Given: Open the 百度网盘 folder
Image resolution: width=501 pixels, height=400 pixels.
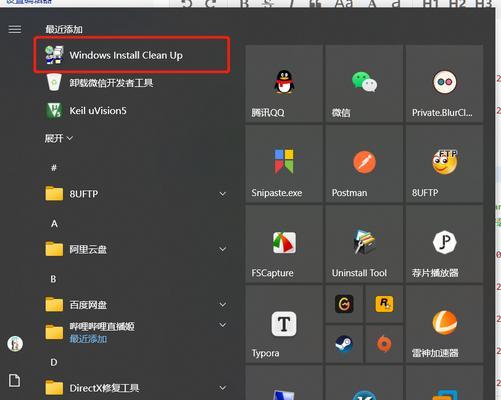Looking at the screenshot, I should point(132,305).
